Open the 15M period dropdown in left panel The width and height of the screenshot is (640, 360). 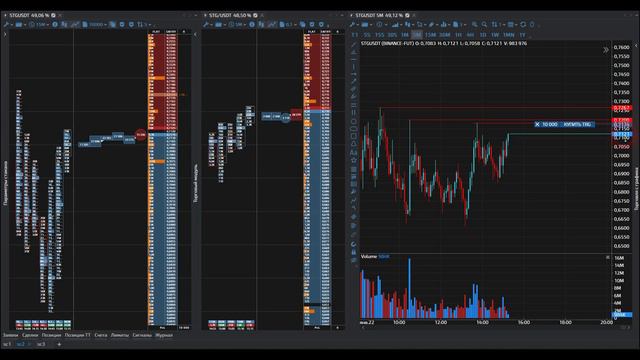[x=40, y=24]
